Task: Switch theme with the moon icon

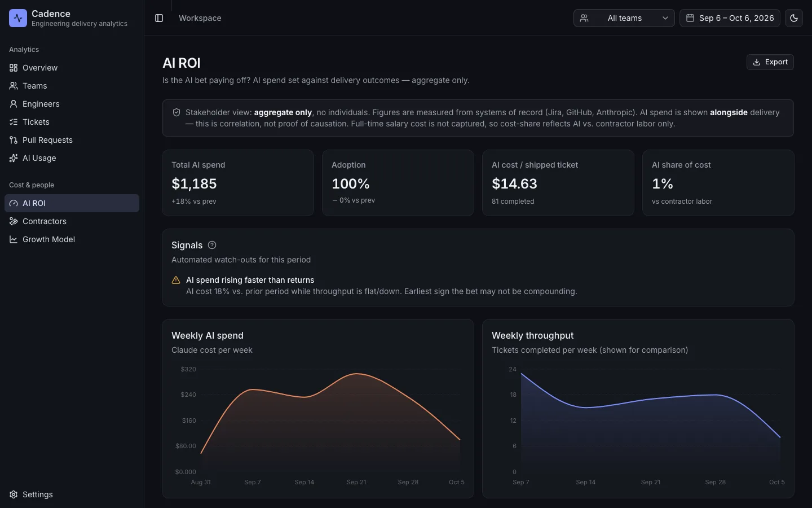Action: (x=794, y=18)
